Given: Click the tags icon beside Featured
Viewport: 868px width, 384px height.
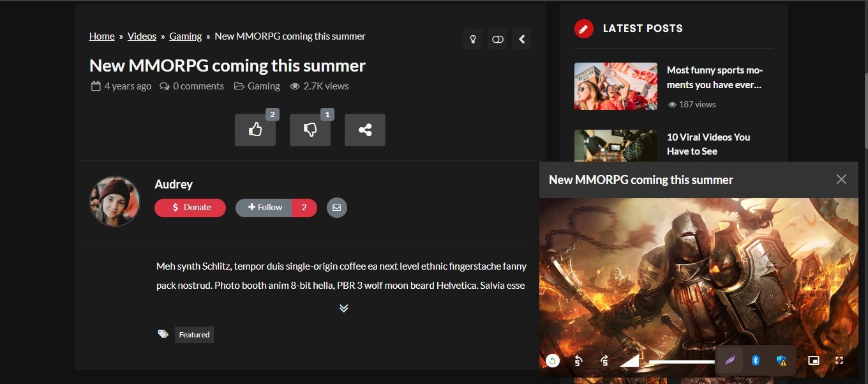Looking at the screenshot, I should [163, 334].
